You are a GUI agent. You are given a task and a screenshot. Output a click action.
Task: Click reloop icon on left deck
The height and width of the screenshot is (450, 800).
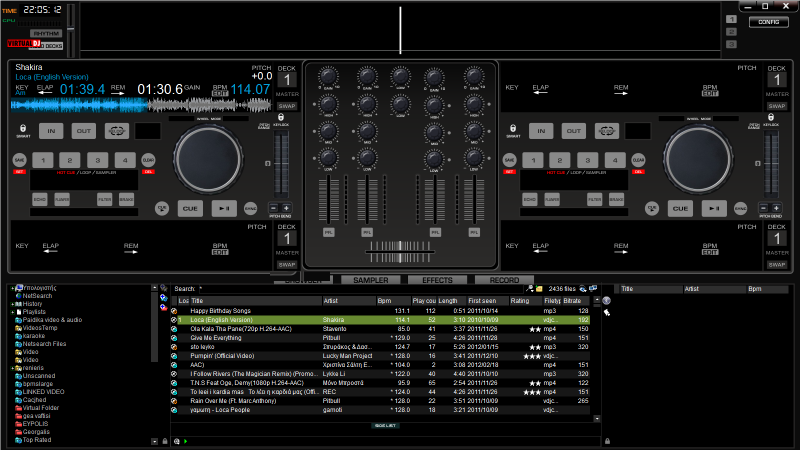pyautogui.click(x=116, y=131)
